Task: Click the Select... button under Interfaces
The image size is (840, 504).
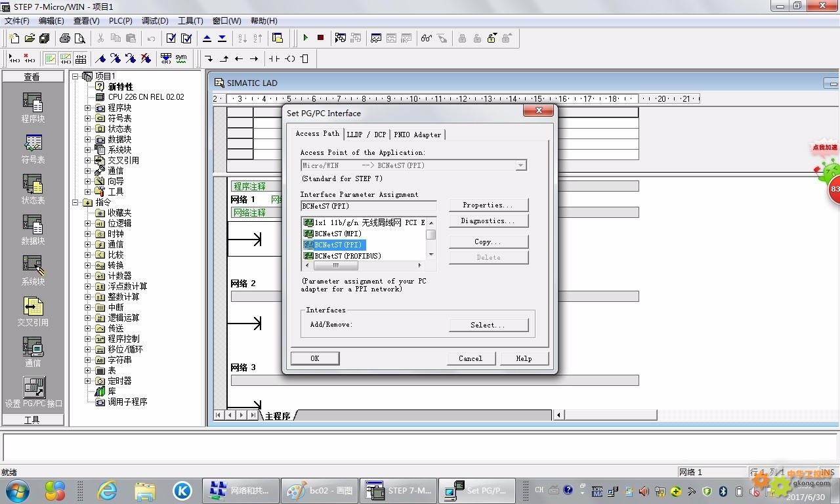Action: [488, 325]
